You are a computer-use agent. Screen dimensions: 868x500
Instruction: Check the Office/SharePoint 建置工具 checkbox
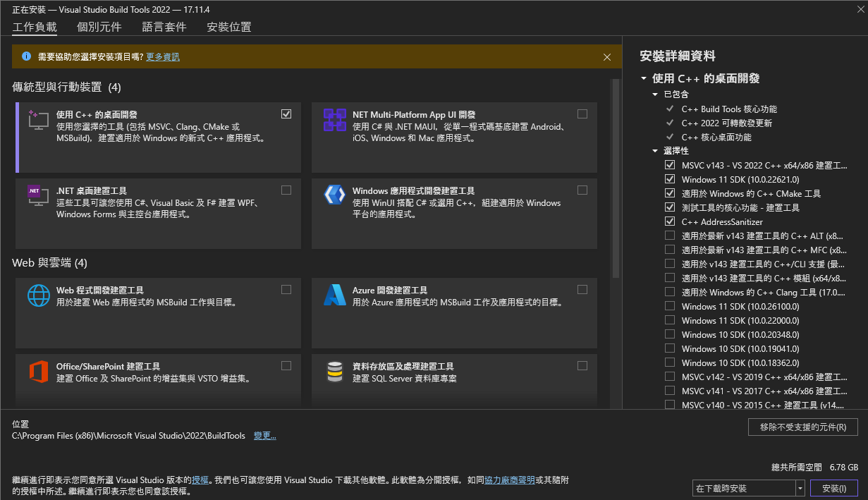286,365
